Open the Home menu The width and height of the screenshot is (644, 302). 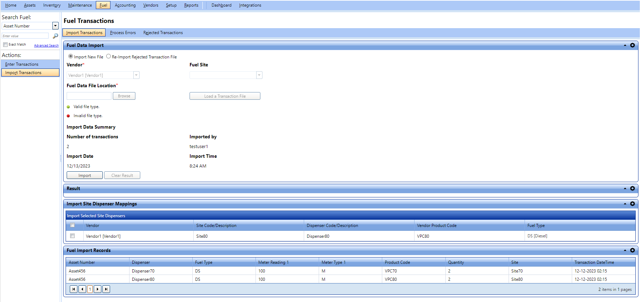pos(11,5)
